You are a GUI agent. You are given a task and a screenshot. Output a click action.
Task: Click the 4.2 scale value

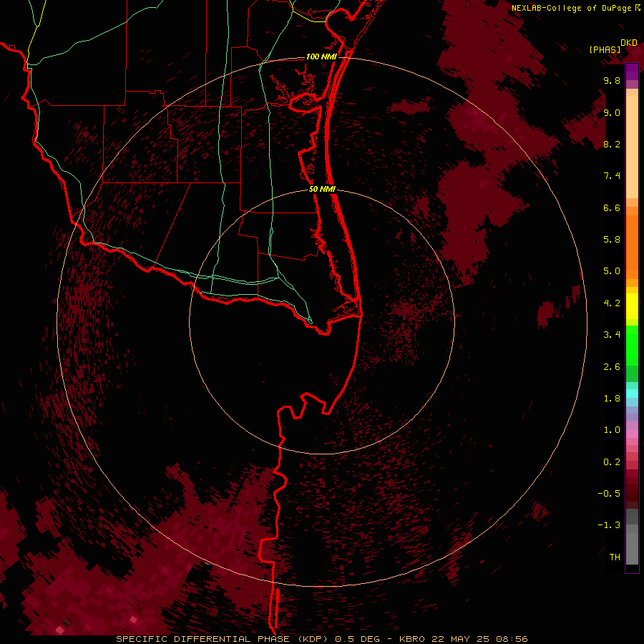612,303
